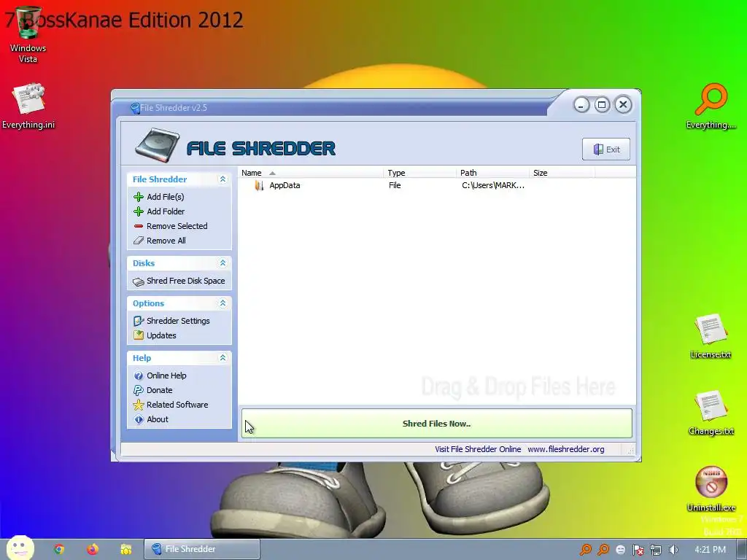Click the star icon for Related Software
This screenshot has width=747, height=560.
tap(139, 405)
